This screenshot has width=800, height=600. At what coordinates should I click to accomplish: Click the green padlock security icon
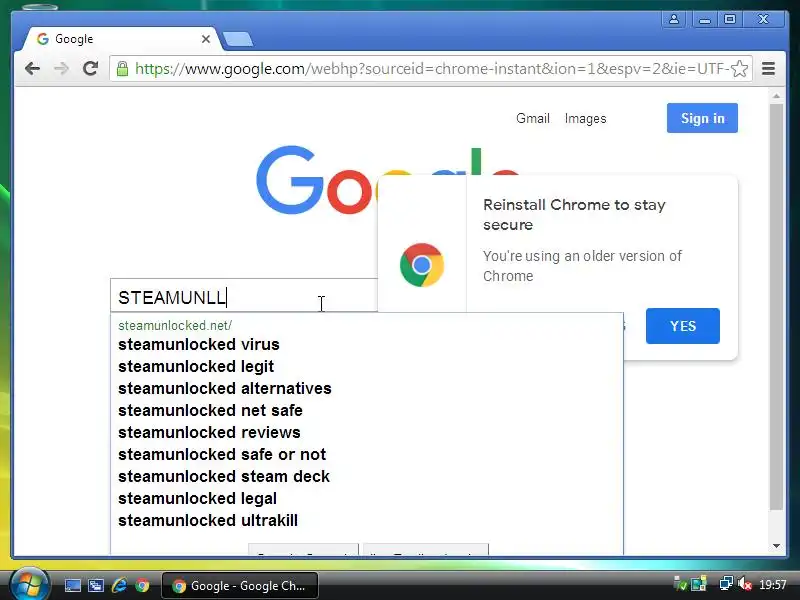tap(122, 68)
